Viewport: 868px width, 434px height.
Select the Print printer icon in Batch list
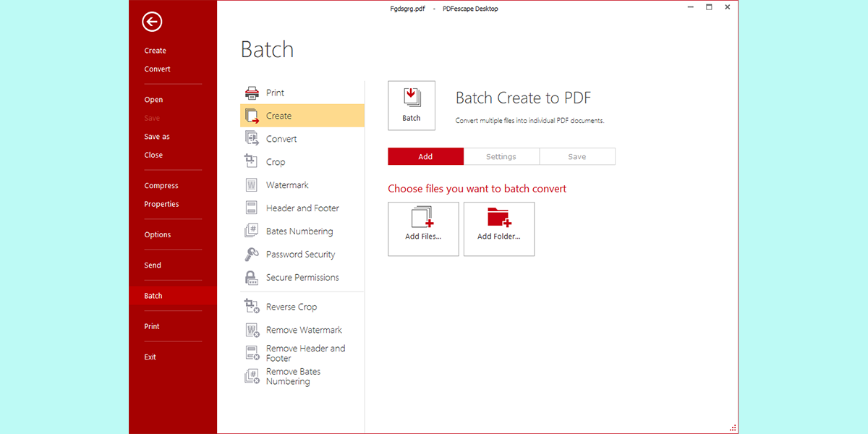(x=252, y=93)
